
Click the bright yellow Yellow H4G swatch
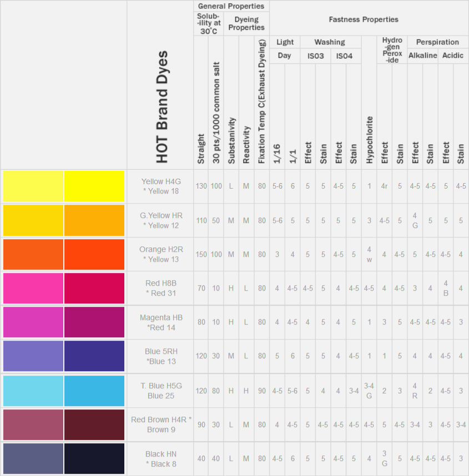94,186
